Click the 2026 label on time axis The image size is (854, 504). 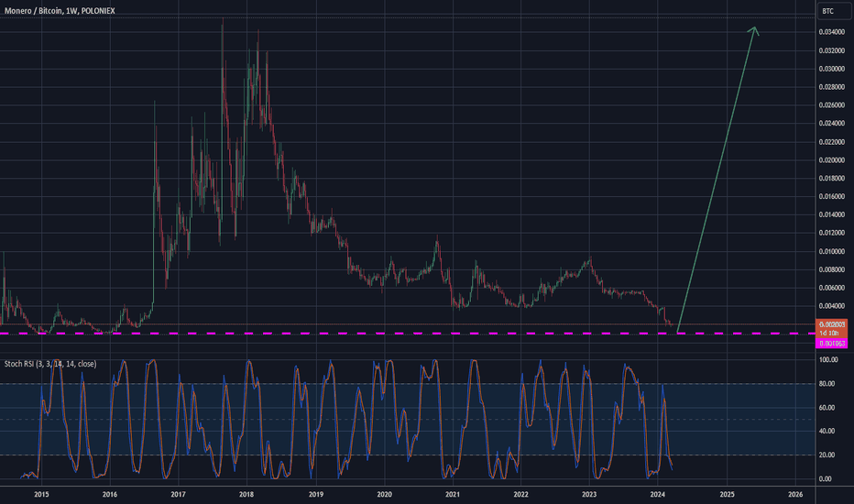(x=795, y=495)
